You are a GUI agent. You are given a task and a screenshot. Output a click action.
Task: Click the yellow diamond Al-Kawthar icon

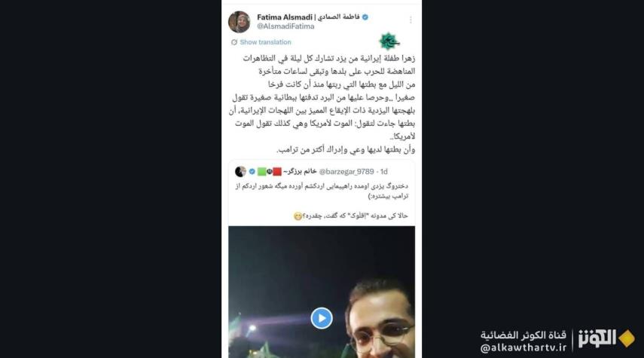(x=627, y=338)
